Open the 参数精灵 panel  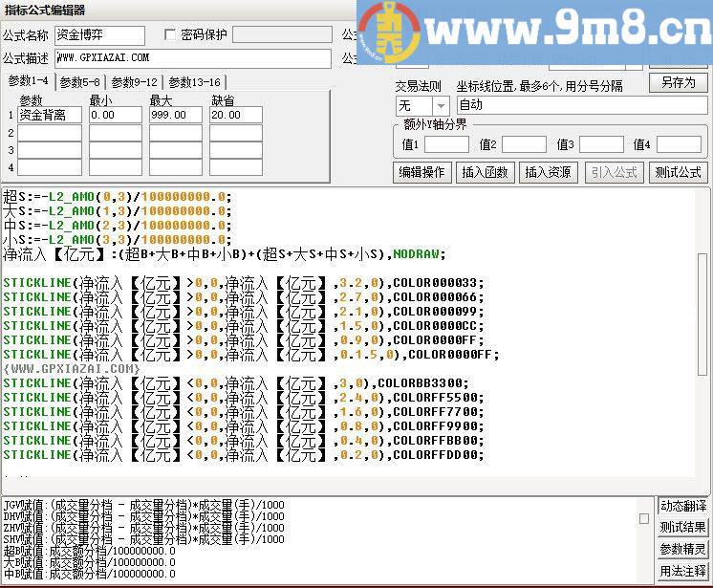[x=682, y=549]
